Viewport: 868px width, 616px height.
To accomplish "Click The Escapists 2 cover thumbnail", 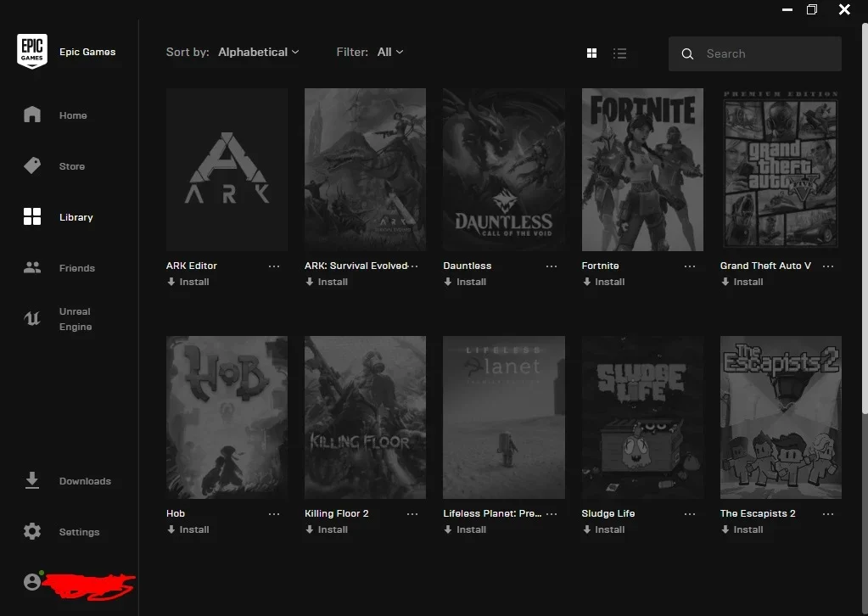I will tap(781, 417).
